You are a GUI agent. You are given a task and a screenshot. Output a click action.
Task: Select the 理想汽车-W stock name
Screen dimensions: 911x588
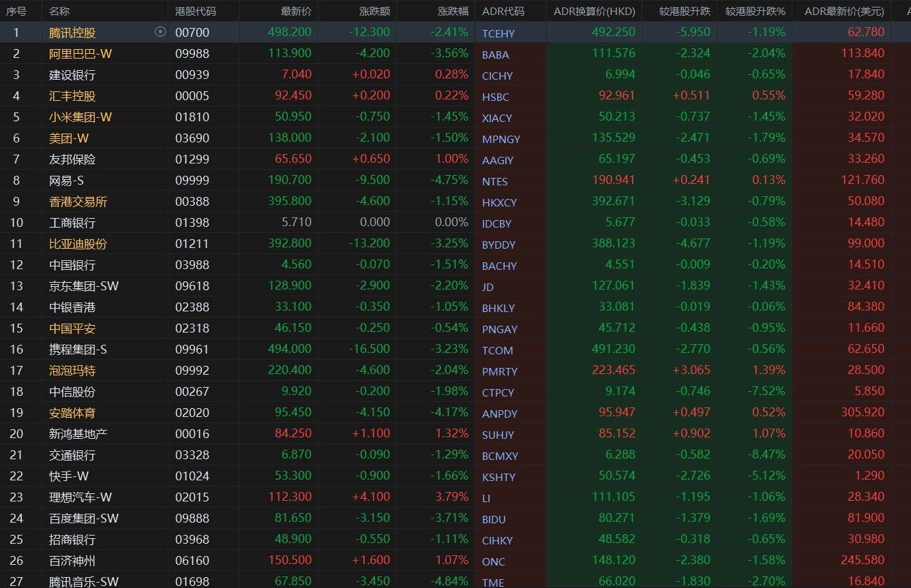pos(80,497)
